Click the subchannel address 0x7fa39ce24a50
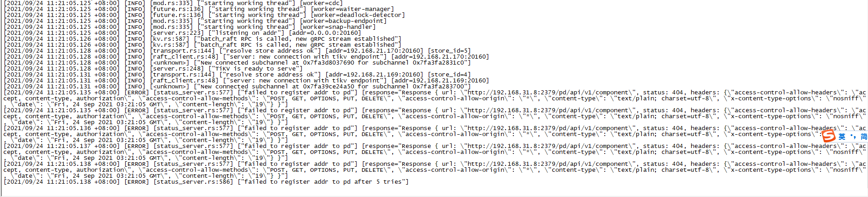The height and width of the screenshot is (197, 868). (329, 87)
